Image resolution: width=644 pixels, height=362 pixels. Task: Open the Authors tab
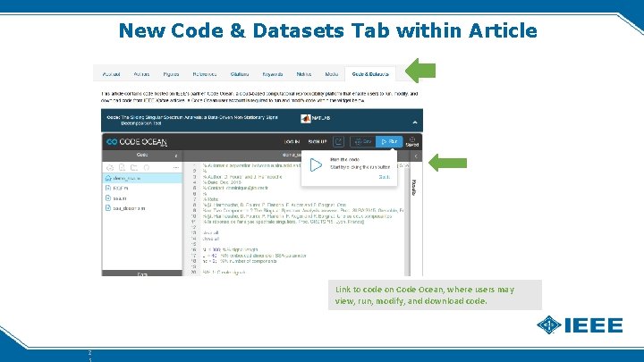(x=141, y=74)
